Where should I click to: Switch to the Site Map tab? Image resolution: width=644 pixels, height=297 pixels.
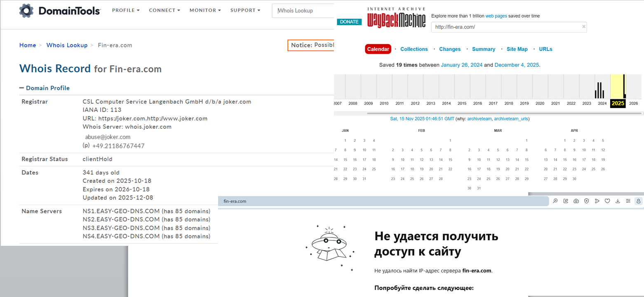pos(517,49)
